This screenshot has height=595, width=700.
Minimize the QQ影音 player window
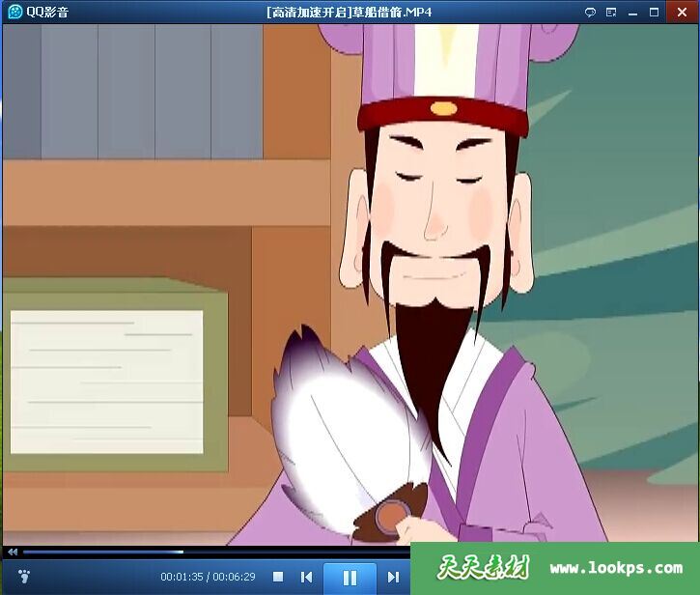click(632, 13)
